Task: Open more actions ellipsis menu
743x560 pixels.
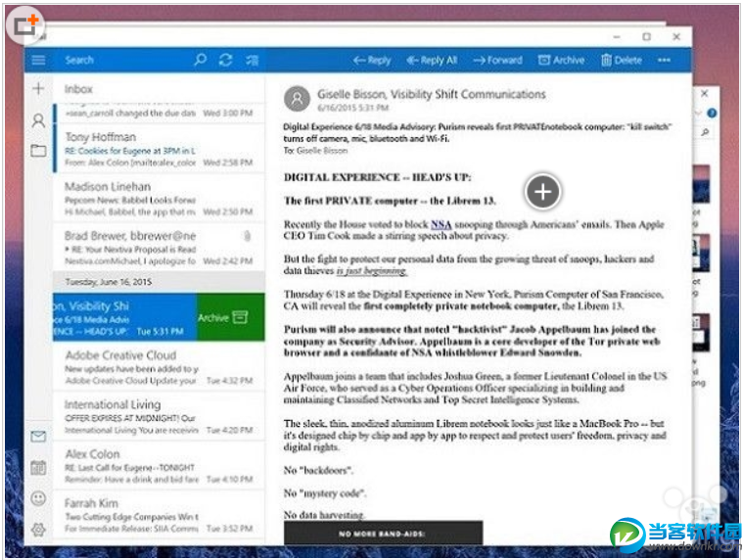Action: pos(664,60)
